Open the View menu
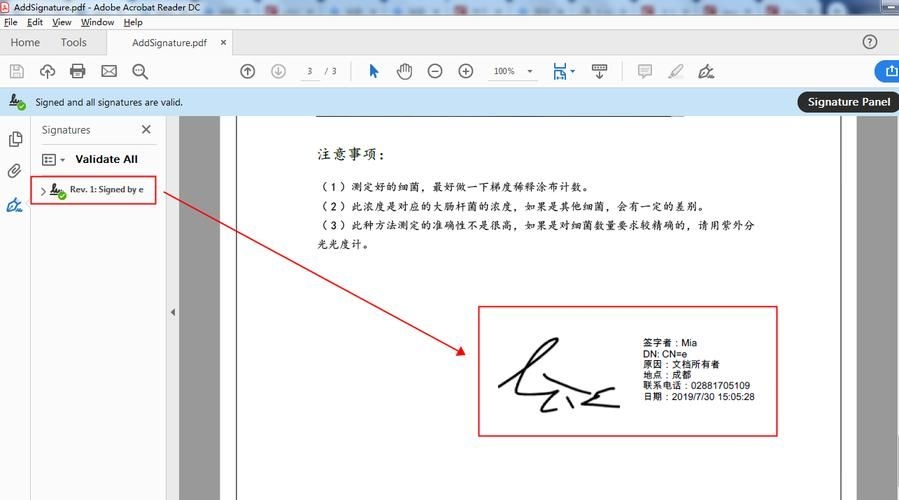This screenshot has height=500, width=899. coord(62,22)
